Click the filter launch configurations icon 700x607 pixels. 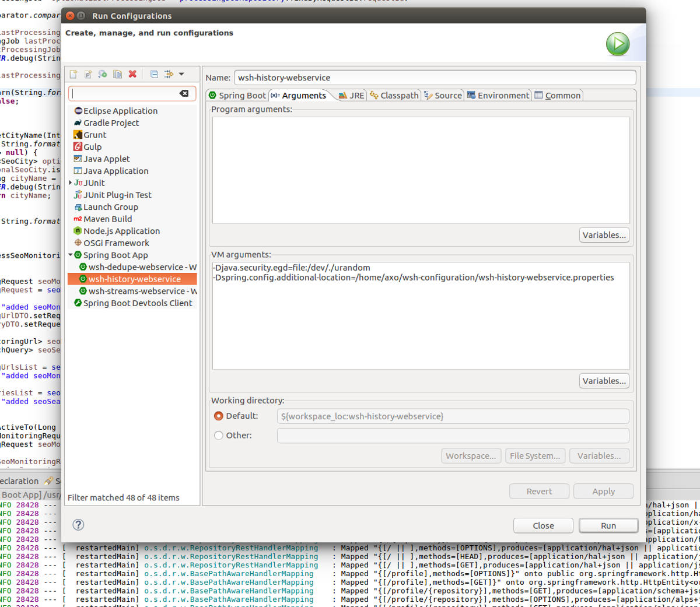[x=169, y=74]
